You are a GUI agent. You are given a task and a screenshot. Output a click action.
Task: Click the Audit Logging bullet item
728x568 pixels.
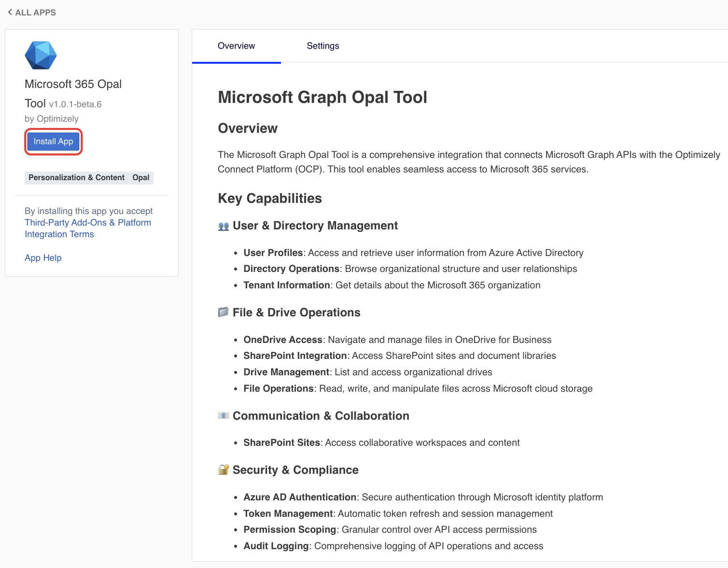[393, 546]
